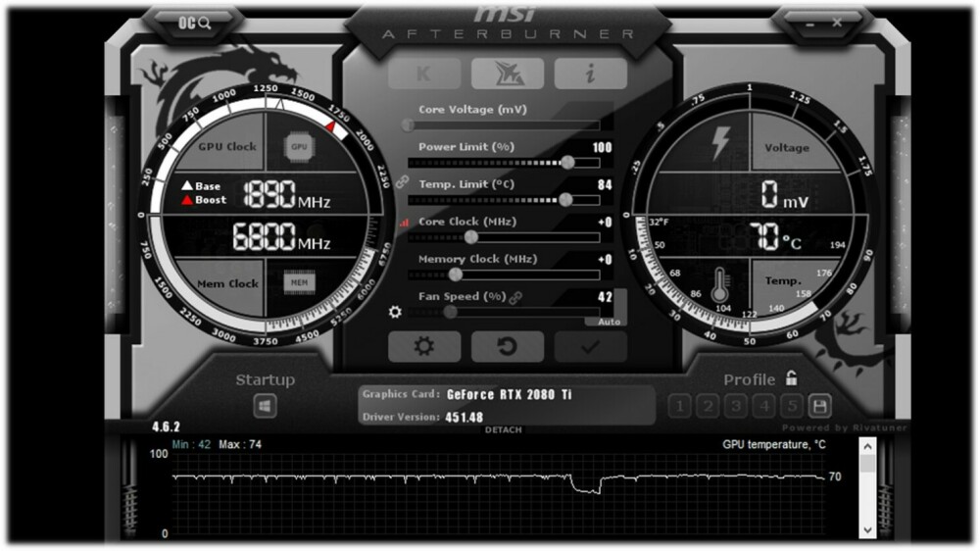
Task: Click the 1890 MHz GPU clock reading
Action: tap(287, 194)
